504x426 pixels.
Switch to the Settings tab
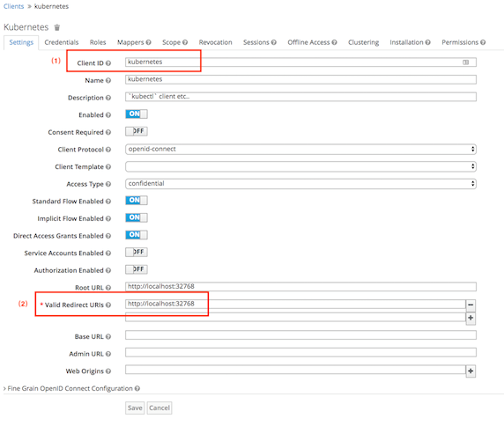coord(21,42)
